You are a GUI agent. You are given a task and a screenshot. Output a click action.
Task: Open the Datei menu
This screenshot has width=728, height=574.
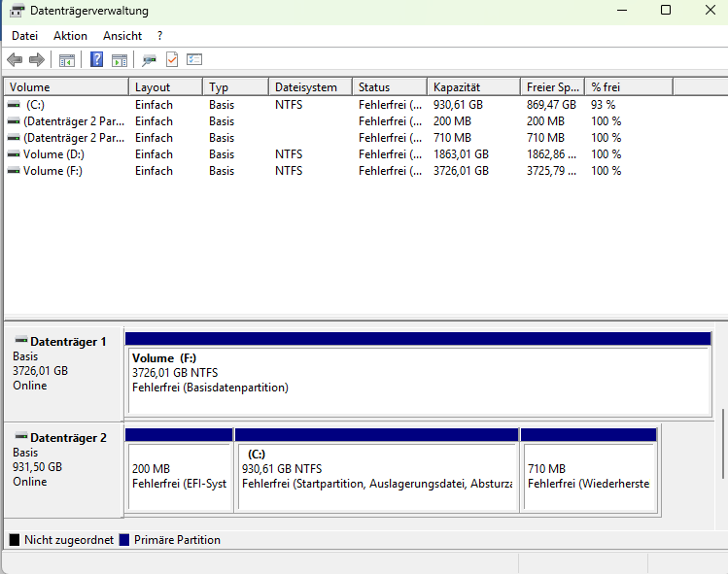(x=24, y=36)
